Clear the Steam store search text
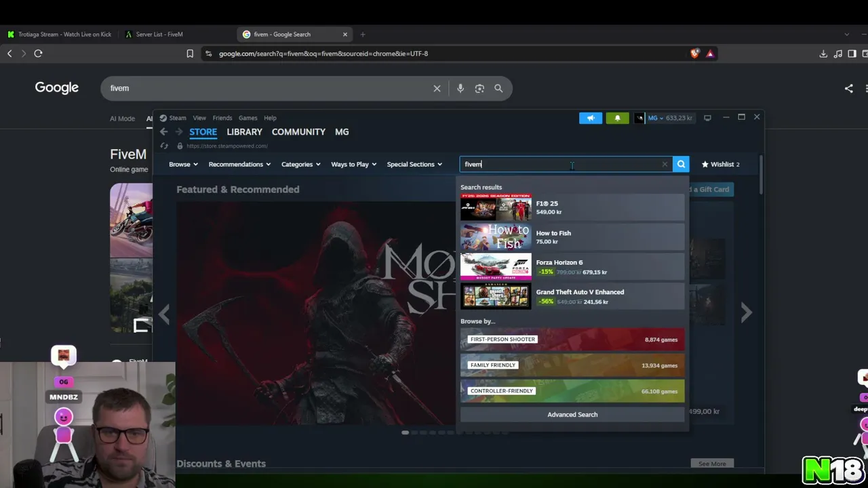The image size is (868, 488). coord(665,164)
